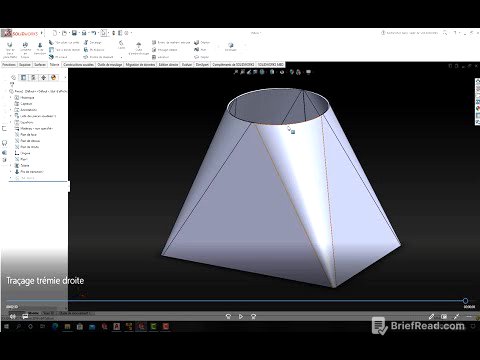
Task: Click the New document icon
Action: click(x=55, y=33)
